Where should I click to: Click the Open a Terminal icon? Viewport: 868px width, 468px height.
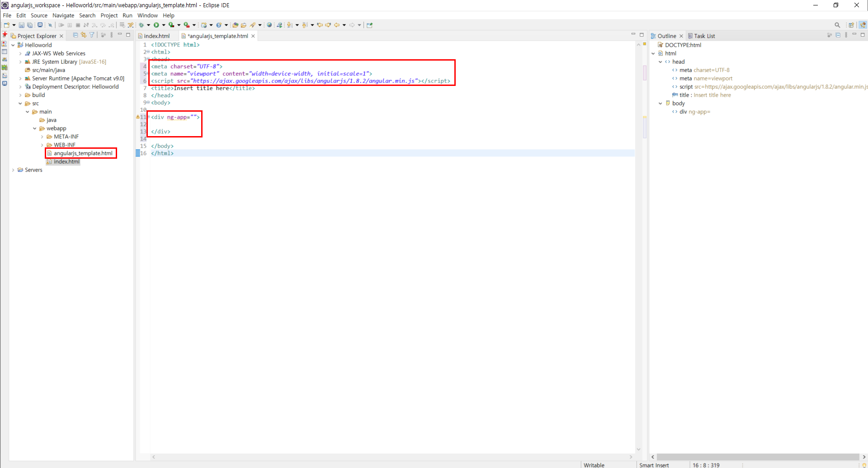point(40,25)
